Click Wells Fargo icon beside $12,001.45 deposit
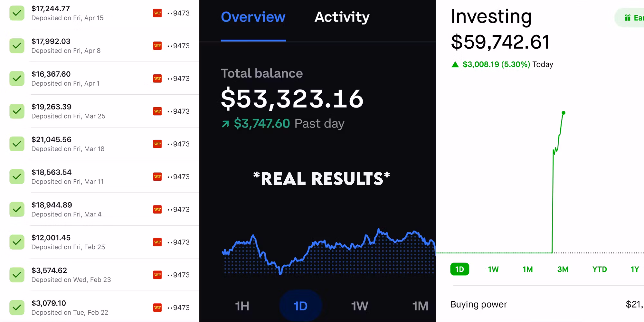 (x=157, y=242)
